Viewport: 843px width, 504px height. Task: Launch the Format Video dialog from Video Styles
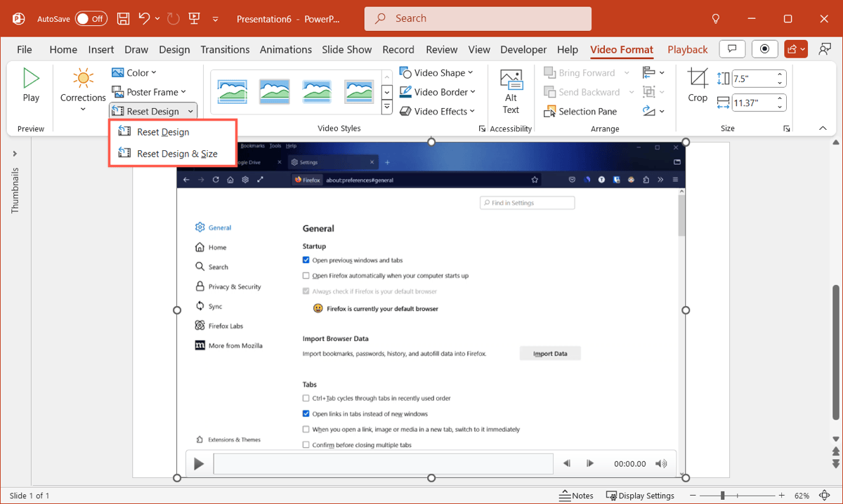pyautogui.click(x=483, y=129)
